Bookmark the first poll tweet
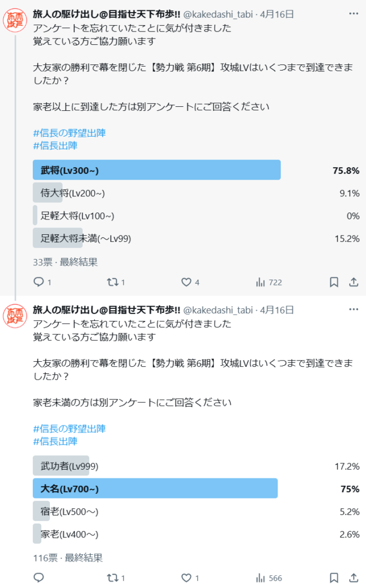 [x=334, y=282]
